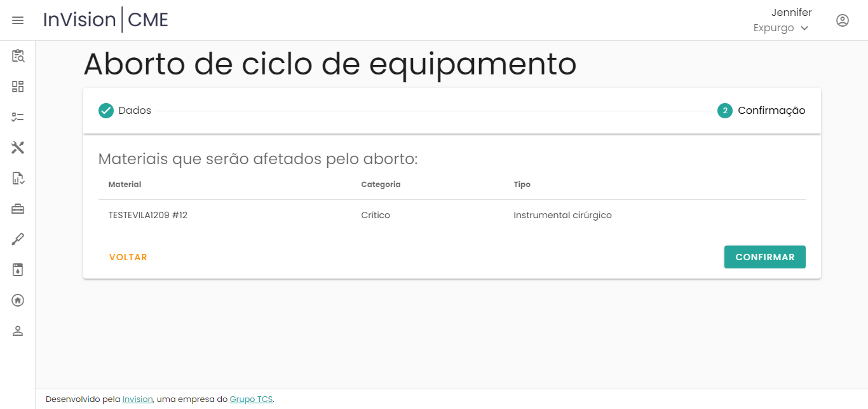Open the person icon in sidebar
This screenshot has width=868, height=409.
pos(18,331)
